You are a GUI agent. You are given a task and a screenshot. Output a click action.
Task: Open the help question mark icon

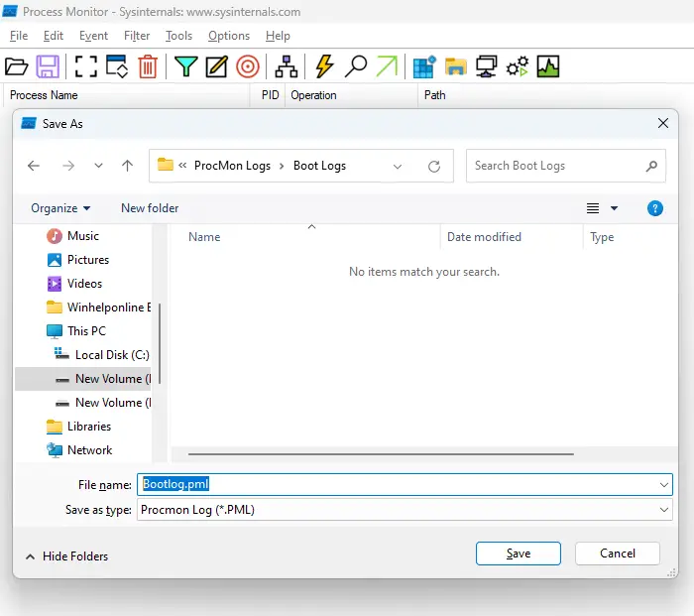tap(655, 208)
